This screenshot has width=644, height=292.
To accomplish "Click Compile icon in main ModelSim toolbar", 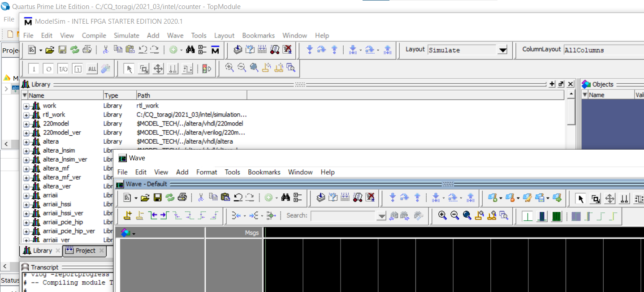I will pyautogui.click(x=238, y=50).
